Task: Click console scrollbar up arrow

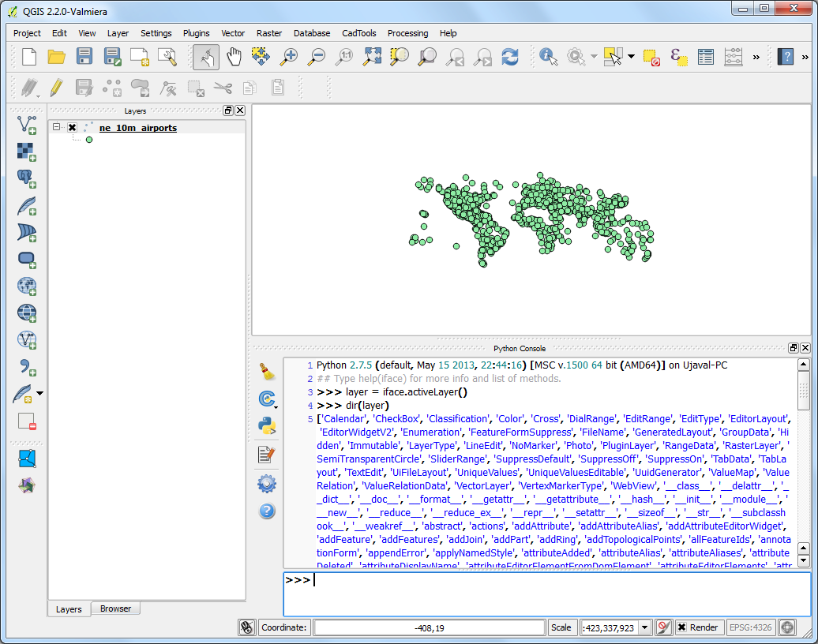Action: tap(804, 365)
